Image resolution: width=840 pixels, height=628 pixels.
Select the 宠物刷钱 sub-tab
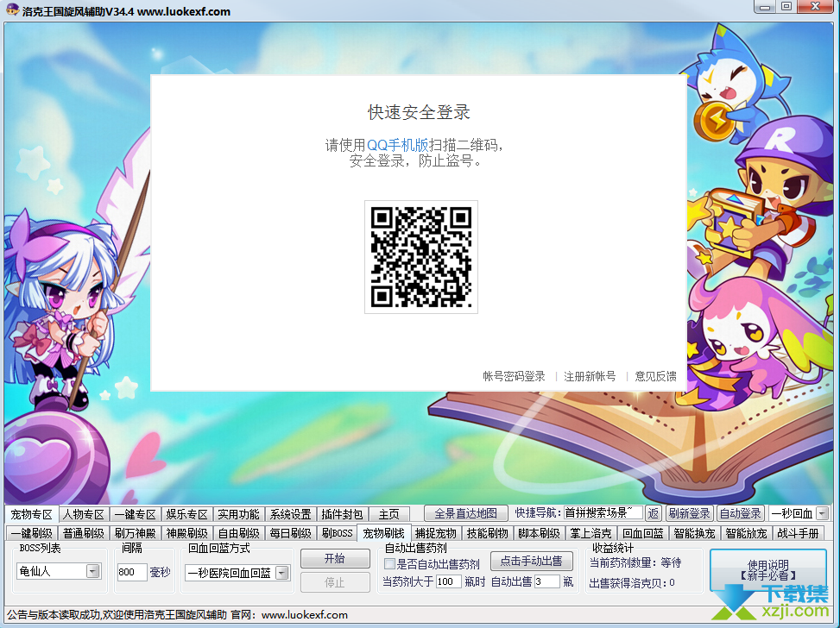click(x=384, y=533)
